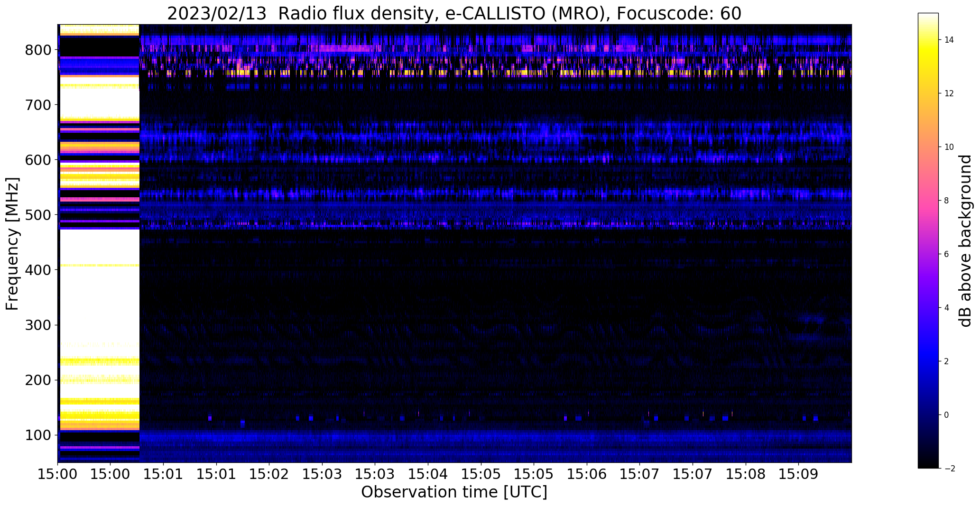Click the colorbar tick label 6
This screenshot has width=980, height=506.
click(946, 254)
